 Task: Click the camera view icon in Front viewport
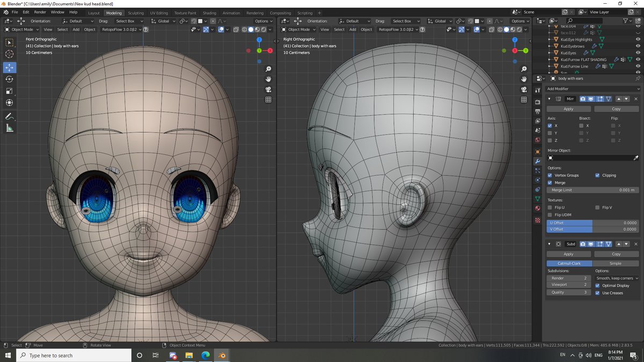pos(268,89)
